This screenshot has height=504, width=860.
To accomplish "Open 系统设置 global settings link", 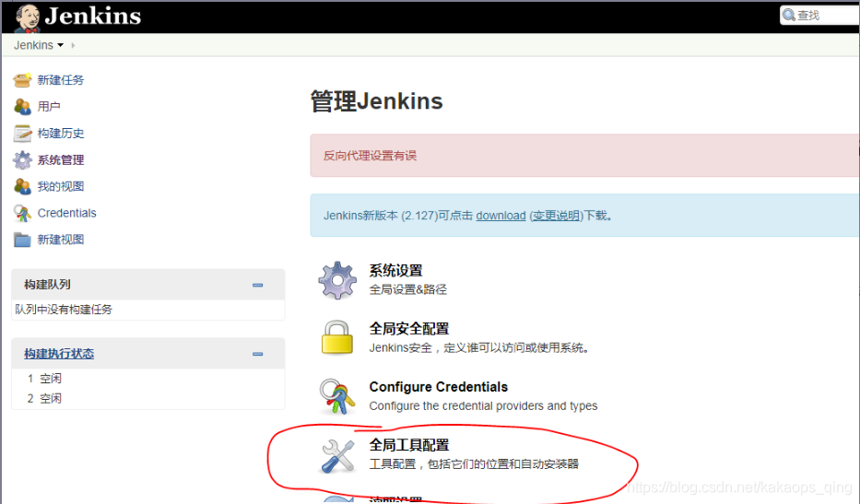I will coord(395,270).
